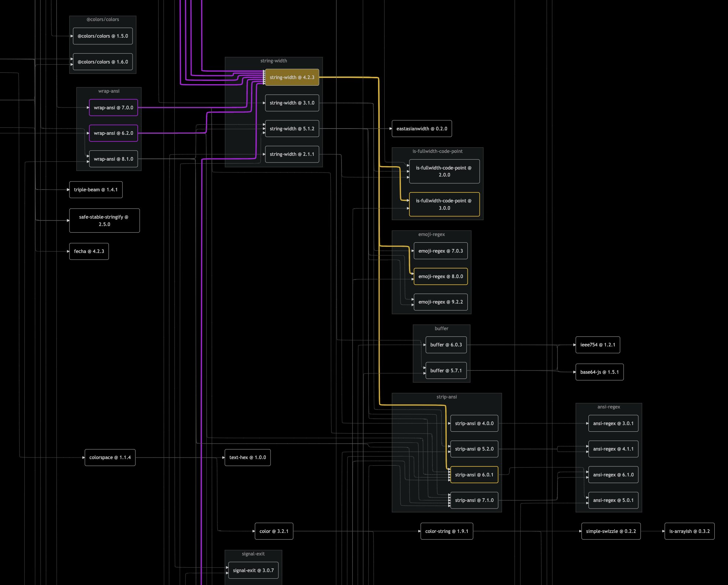Click the @colors/colors @ 1.6.0 node

click(x=103, y=62)
